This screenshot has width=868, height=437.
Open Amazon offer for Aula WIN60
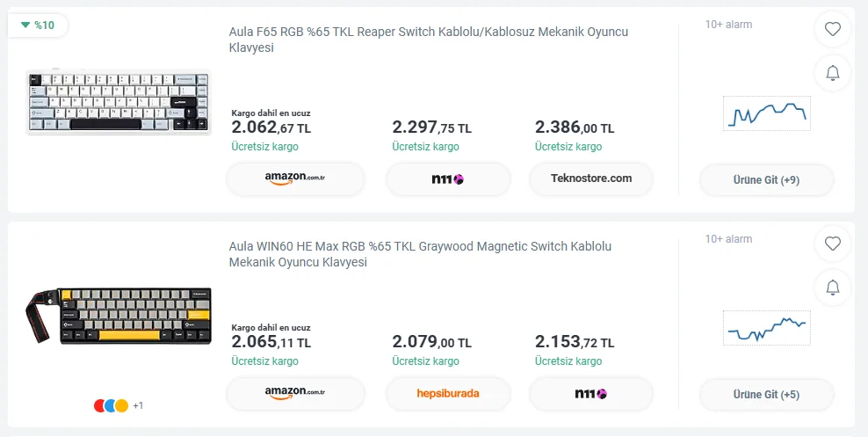click(x=295, y=393)
